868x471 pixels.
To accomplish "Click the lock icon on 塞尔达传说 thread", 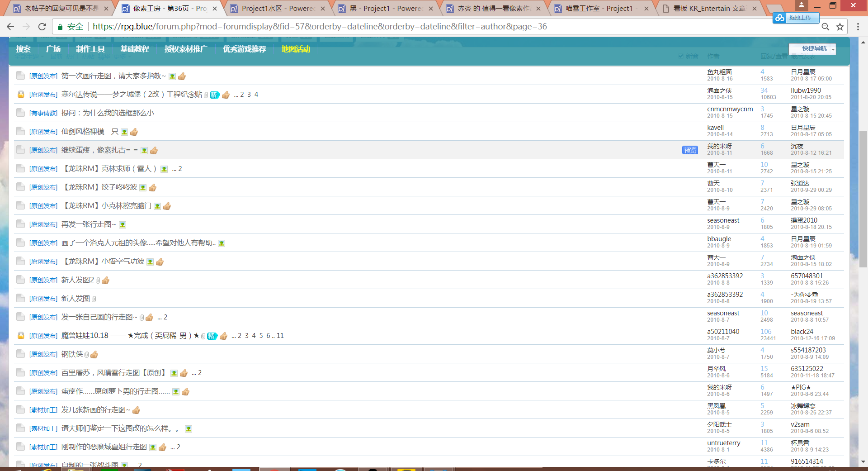I will coord(21,95).
